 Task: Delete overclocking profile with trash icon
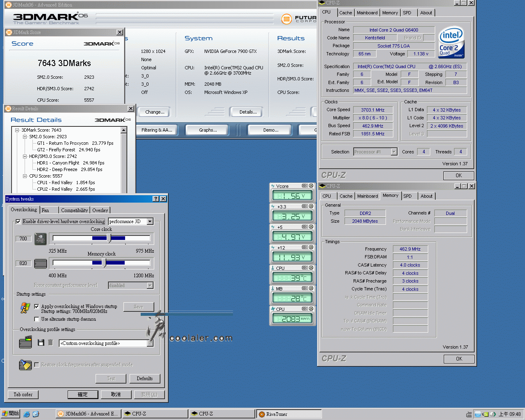coord(50,342)
